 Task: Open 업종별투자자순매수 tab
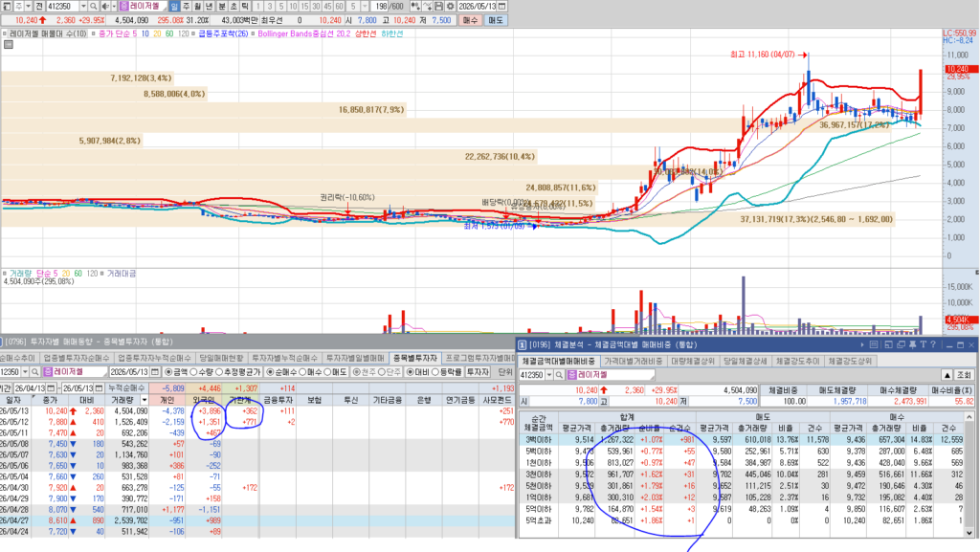[x=77, y=358]
